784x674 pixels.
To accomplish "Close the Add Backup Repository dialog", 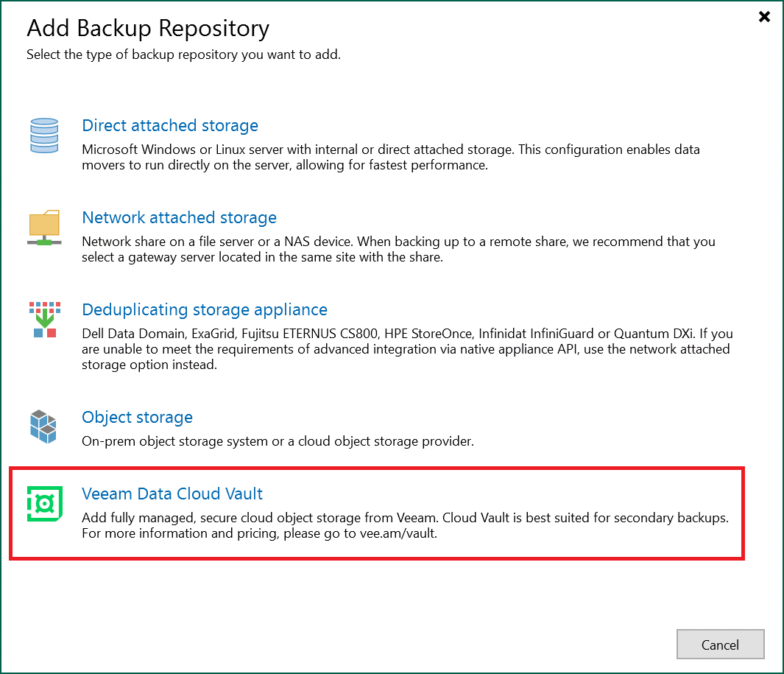I will 764,17.
